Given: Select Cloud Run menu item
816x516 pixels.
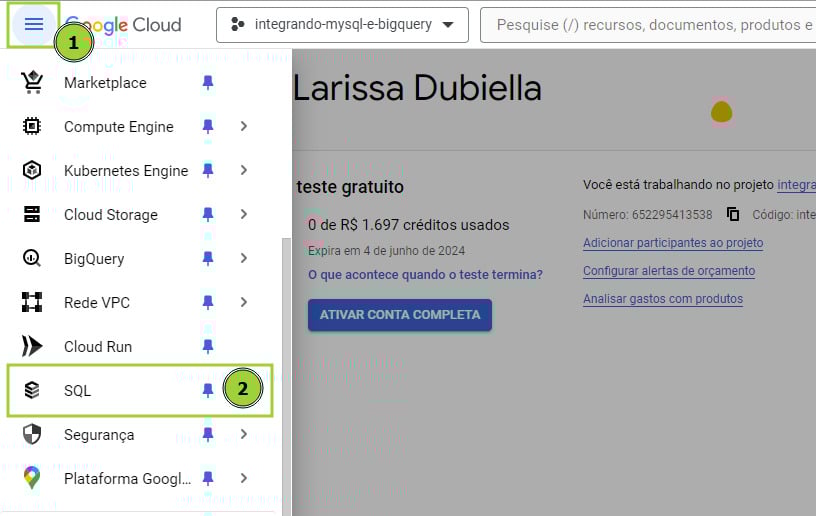Looking at the screenshot, I should click(98, 346).
